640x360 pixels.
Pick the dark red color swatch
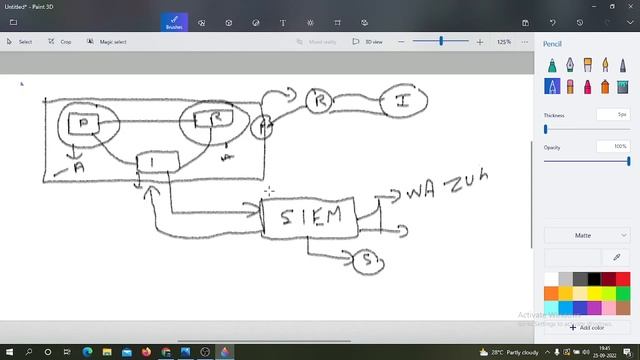609,279
